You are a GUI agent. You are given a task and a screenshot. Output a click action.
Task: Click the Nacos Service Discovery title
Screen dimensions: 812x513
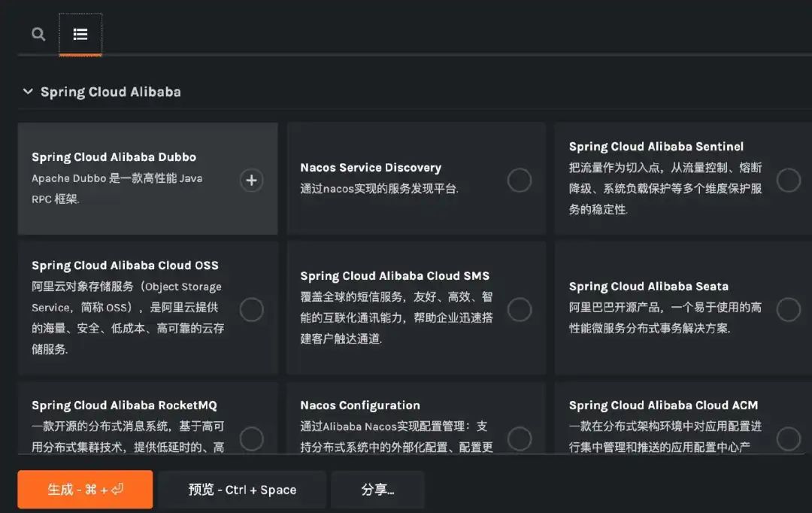tap(371, 168)
